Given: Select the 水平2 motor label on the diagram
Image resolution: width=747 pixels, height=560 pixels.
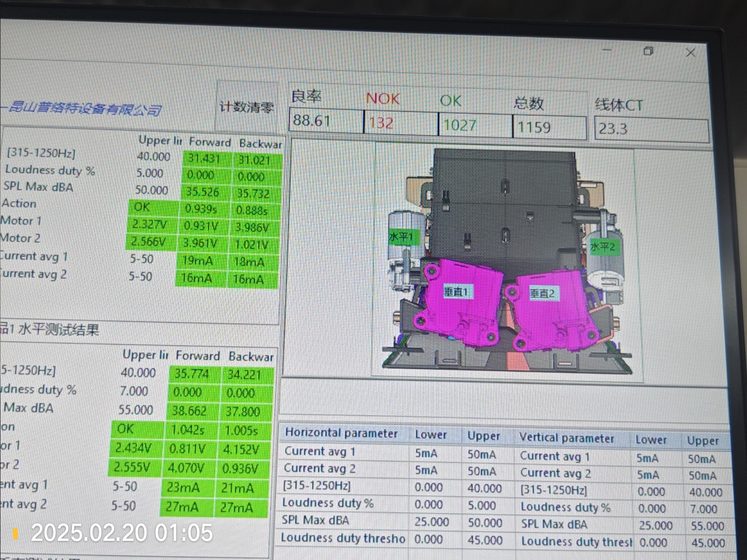Looking at the screenshot, I should click(603, 246).
